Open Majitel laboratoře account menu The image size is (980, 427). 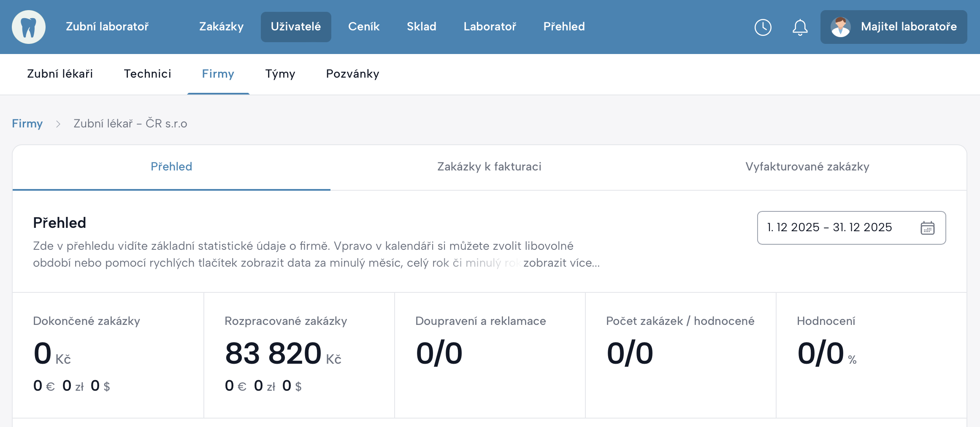coord(908,27)
